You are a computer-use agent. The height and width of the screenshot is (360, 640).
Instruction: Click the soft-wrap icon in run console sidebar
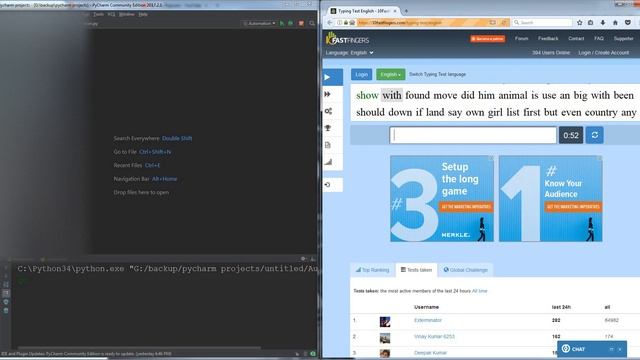[6, 284]
